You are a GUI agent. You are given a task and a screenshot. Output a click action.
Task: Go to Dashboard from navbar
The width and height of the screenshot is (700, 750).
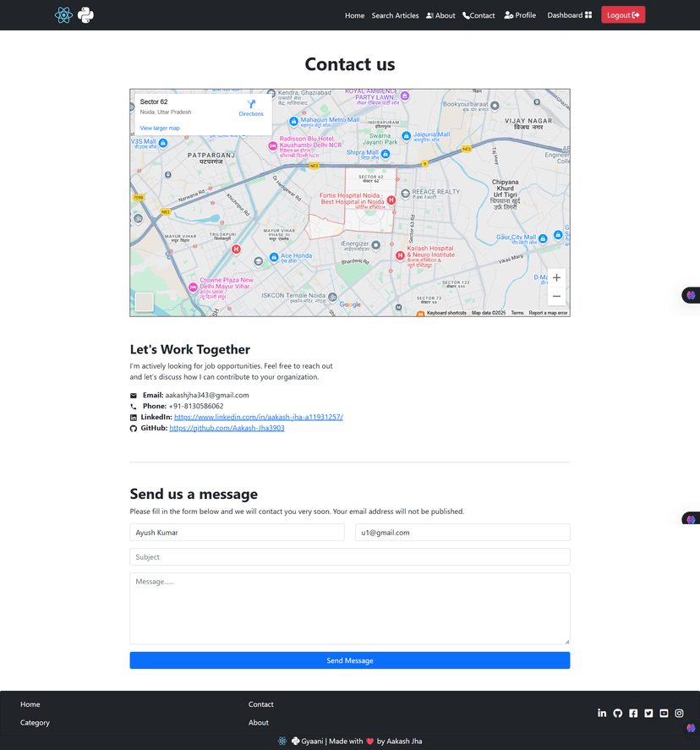(x=569, y=15)
